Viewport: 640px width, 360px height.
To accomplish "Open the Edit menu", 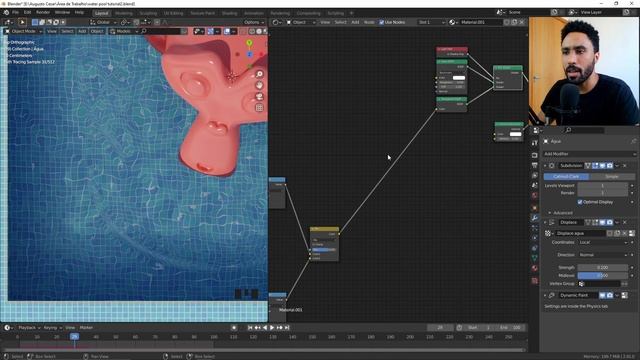I will pos(27,13).
